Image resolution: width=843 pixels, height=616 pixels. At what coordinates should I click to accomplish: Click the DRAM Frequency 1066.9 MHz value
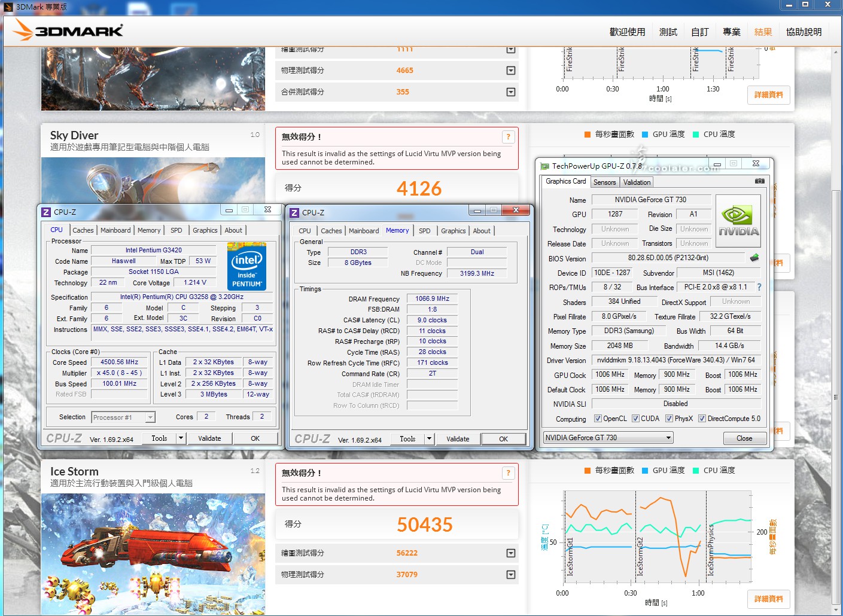click(x=432, y=298)
